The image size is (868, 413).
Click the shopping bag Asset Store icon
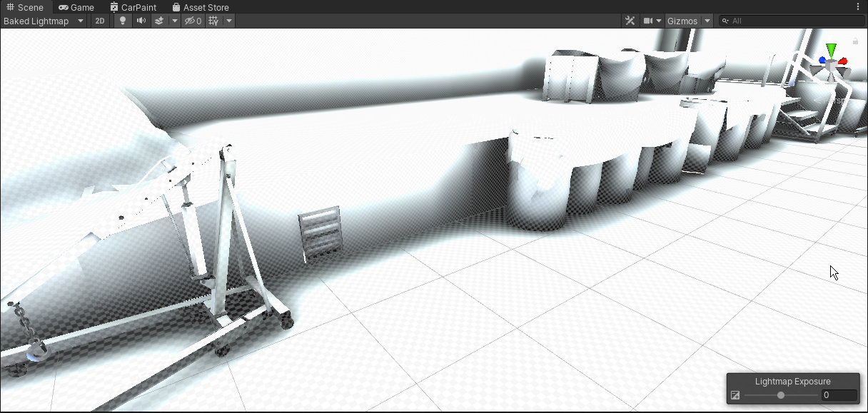(175, 7)
